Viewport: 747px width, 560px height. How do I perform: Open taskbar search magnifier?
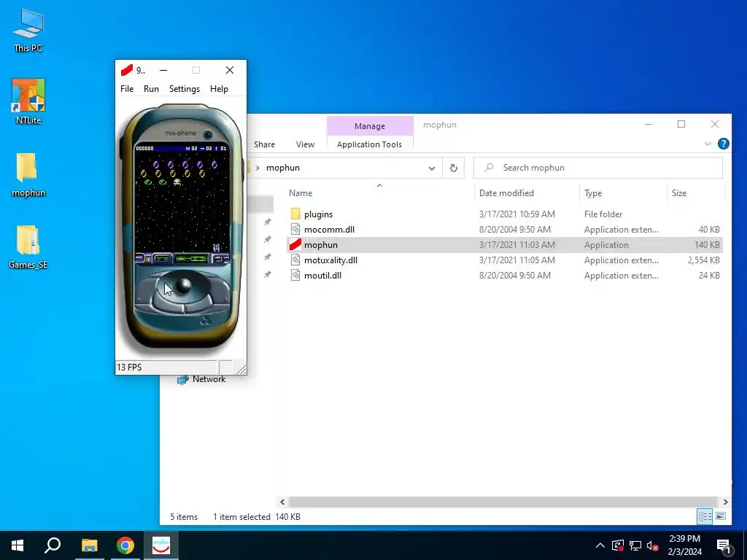53,545
